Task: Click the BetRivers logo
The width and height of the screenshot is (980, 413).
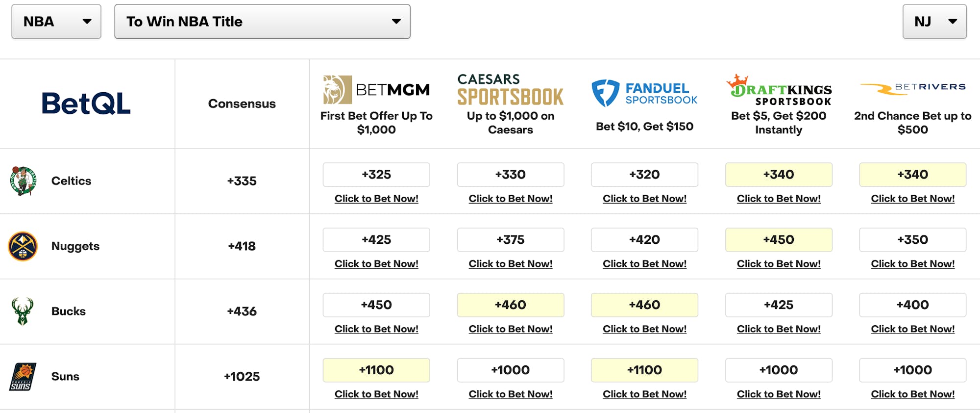Action: pos(912,88)
